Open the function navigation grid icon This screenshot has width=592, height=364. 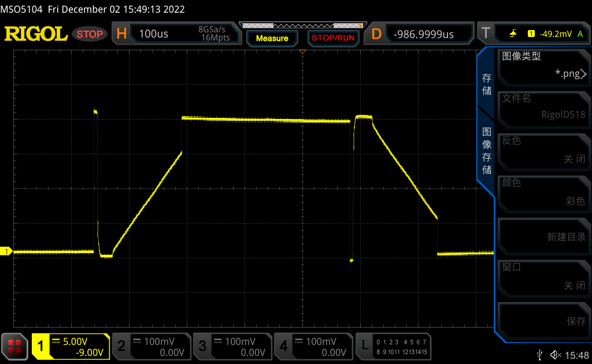tap(14, 346)
